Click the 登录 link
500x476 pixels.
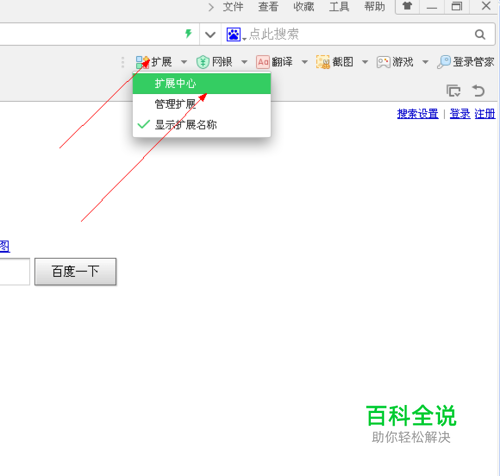[x=460, y=114]
